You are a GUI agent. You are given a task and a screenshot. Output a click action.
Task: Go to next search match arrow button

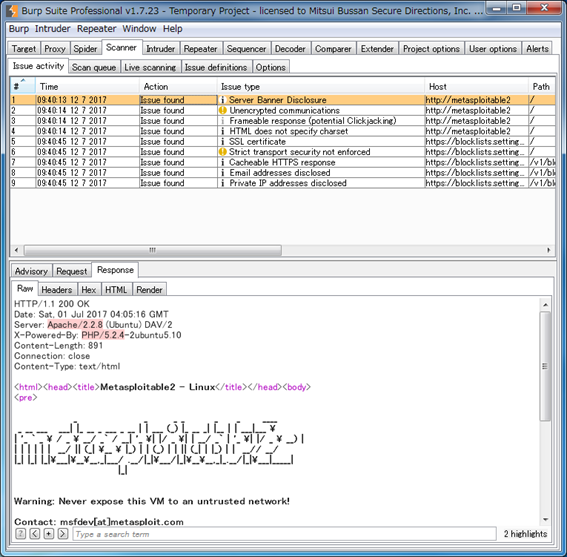click(x=63, y=533)
